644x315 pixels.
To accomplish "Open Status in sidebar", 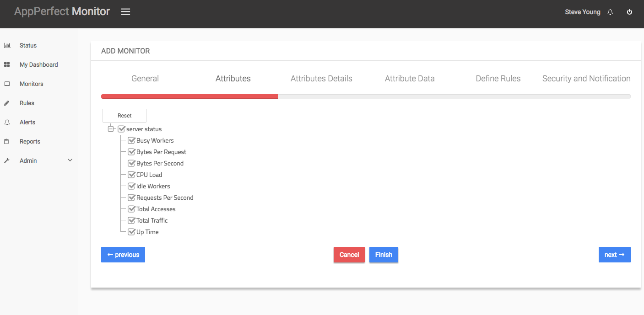I will tap(28, 45).
